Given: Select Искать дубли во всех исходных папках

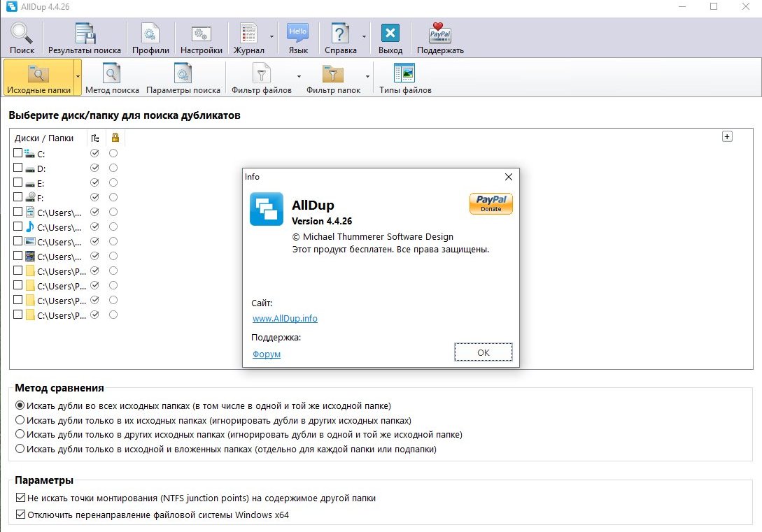Looking at the screenshot, I should [x=203, y=405].
